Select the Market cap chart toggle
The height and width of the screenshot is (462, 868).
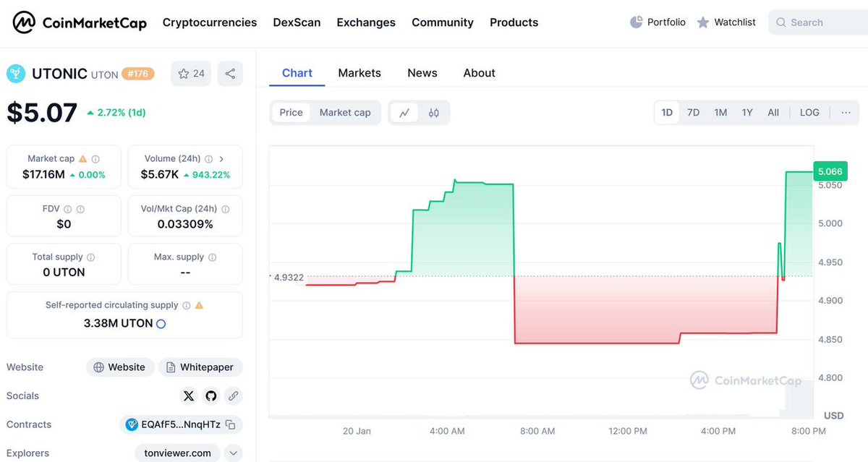click(x=345, y=113)
